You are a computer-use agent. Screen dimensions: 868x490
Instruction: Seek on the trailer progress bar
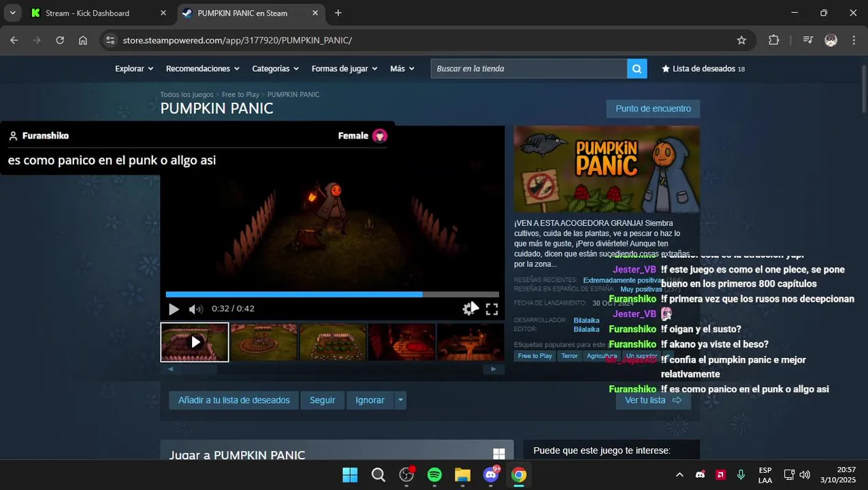pos(332,295)
